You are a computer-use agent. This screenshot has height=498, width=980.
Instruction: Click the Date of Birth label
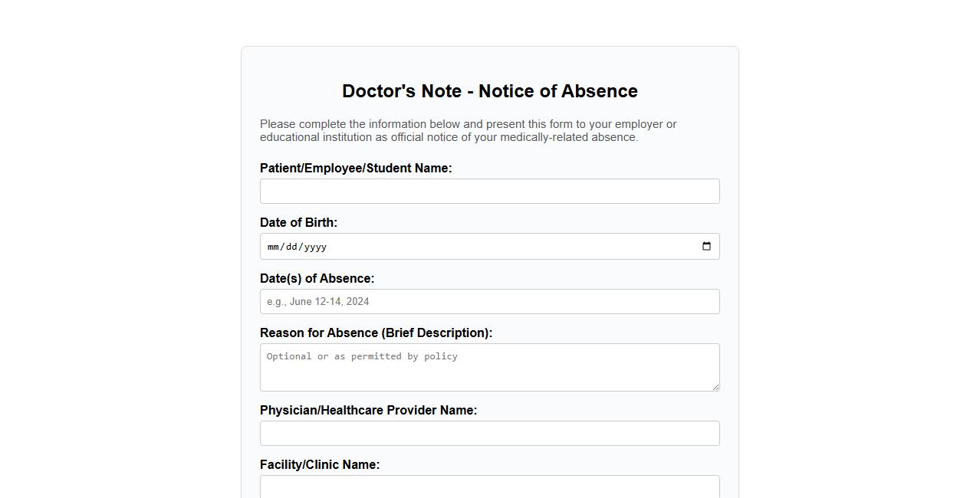(x=298, y=222)
